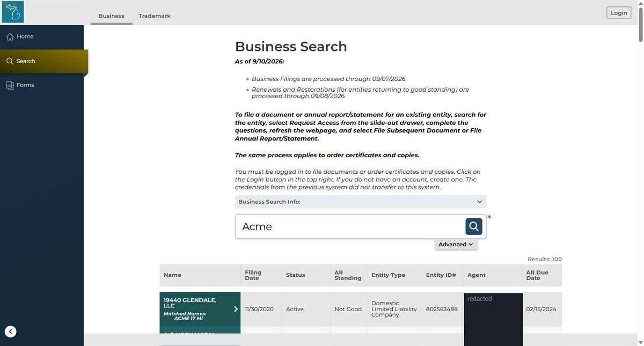Click the Matched Names ACME 17 MI text
Screen dimensions: 644x346
coord(185,316)
